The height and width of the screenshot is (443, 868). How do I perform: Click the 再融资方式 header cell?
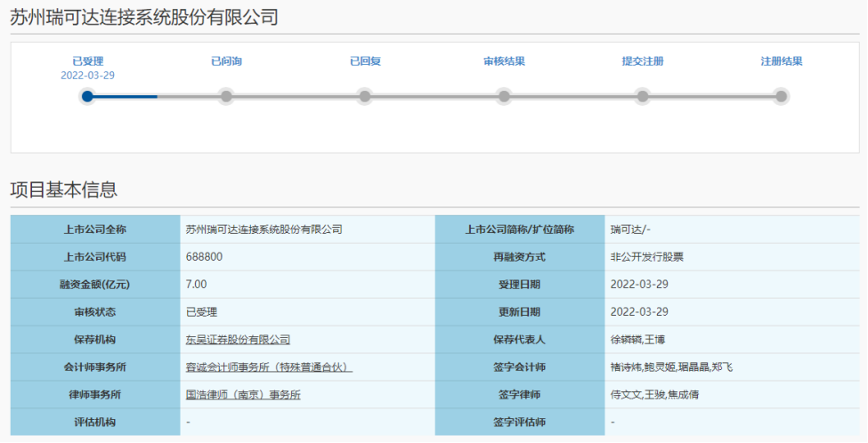point(520,257)
